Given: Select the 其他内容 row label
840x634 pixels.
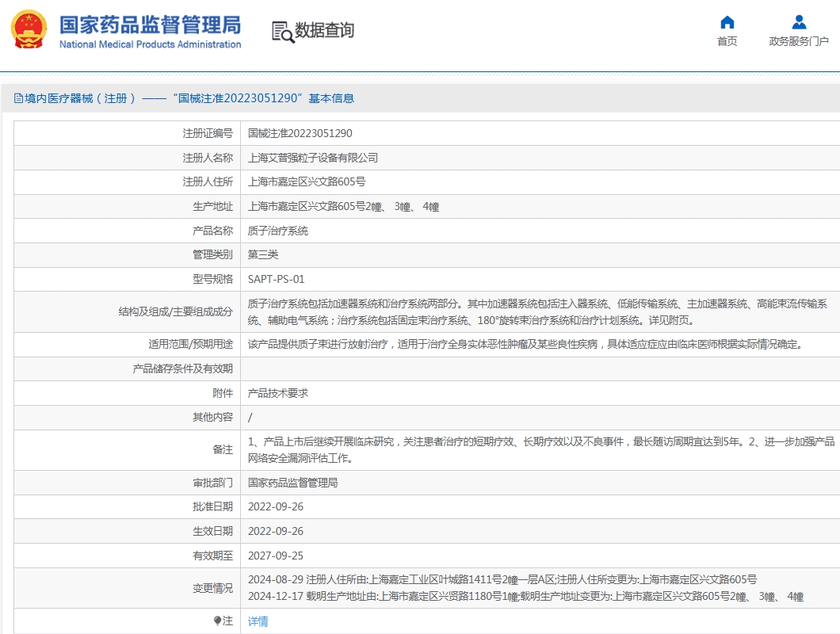Looking at the screenshot, I should point(212,417).
